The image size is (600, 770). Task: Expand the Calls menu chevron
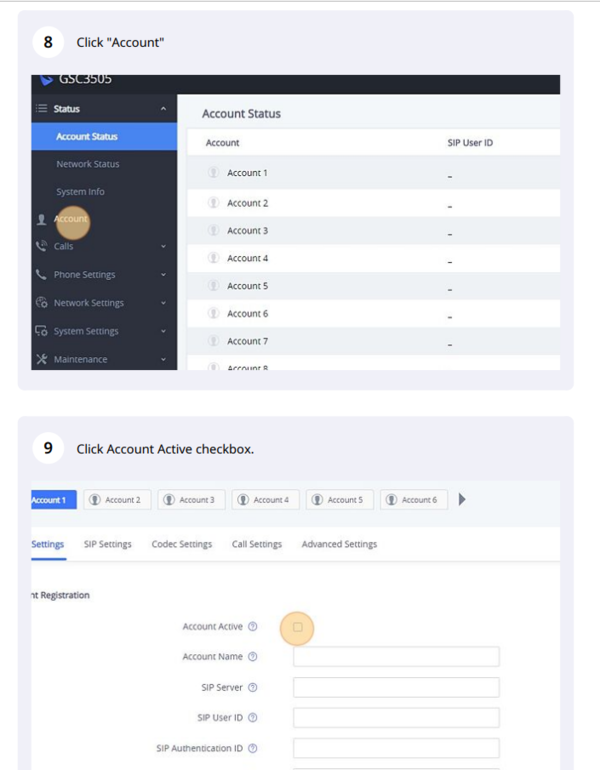163,246
